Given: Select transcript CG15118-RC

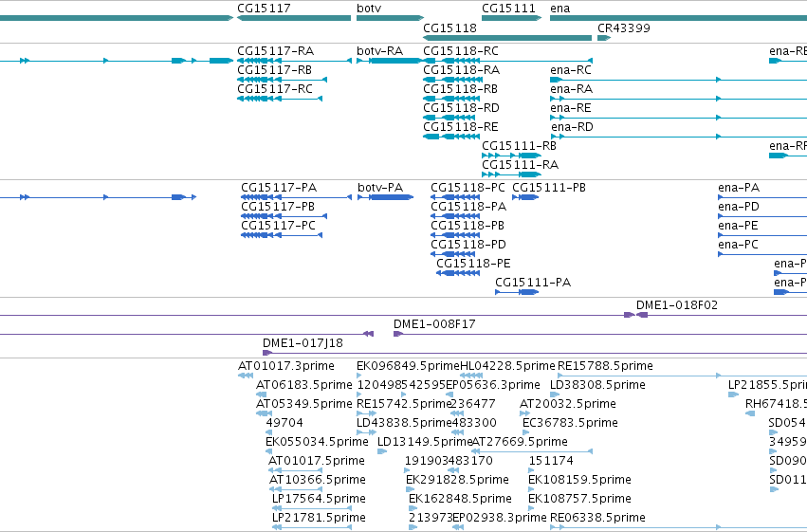Looking at the screenshot, I should tap(461, 51).
